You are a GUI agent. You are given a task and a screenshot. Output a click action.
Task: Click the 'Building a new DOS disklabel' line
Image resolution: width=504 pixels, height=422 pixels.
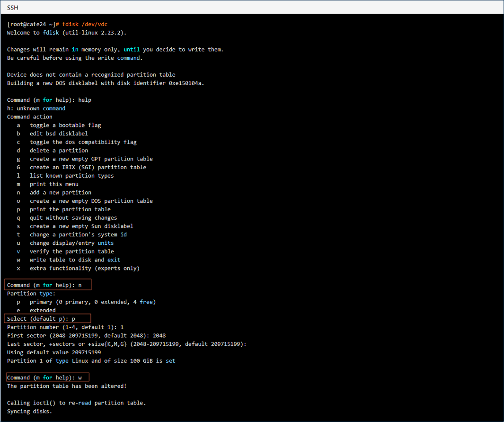point(106,83)
